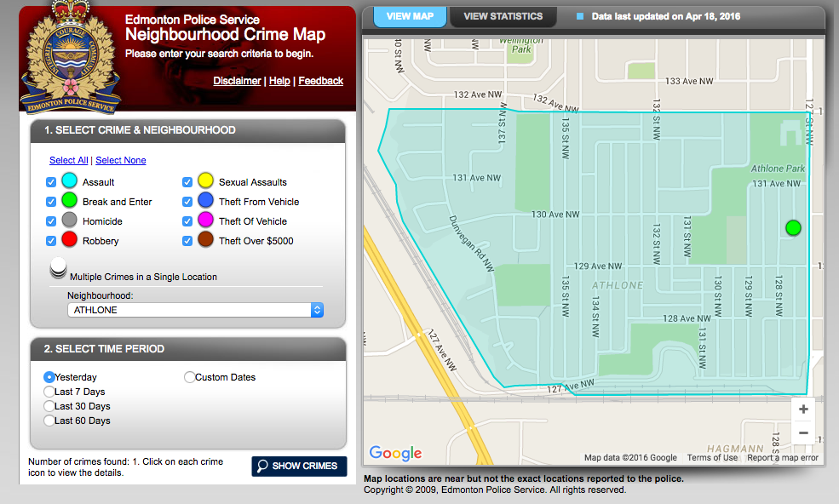
Task: Click the cyan Assault crime icon
Action: 69,181
